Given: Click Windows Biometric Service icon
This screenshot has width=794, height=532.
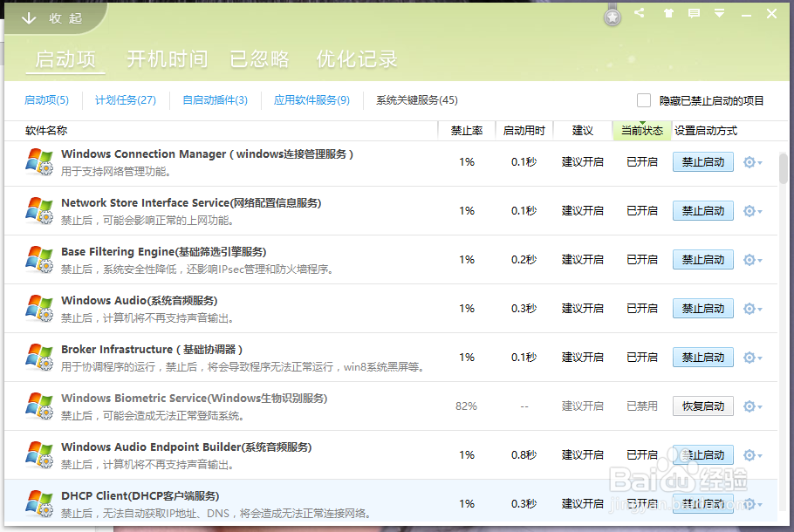Looking at the screenshot, I should click(39, 406).
